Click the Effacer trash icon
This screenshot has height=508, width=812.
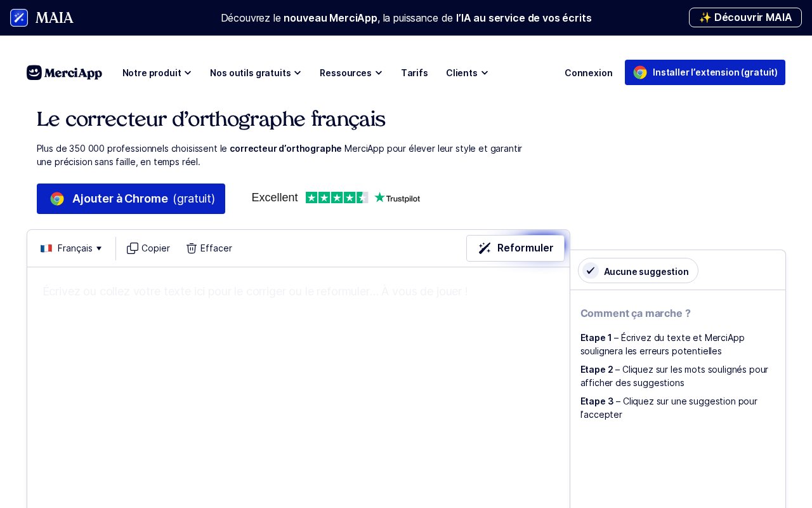[192, 248]
